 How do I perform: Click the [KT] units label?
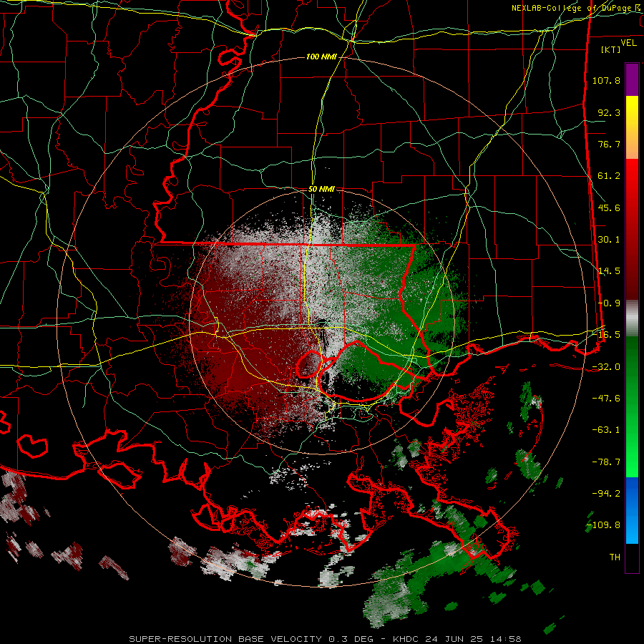pyautogui.click(x=611, y=49)
